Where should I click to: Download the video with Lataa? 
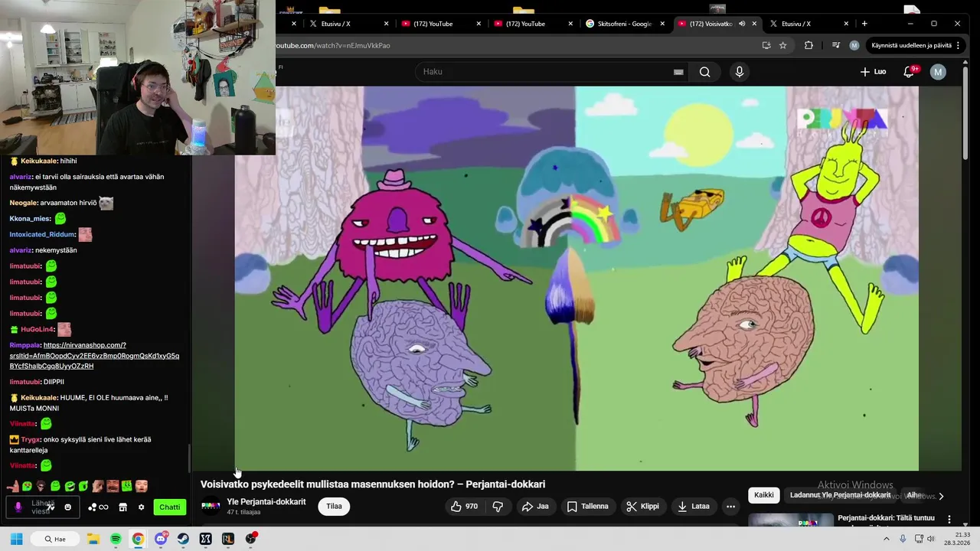694,507
